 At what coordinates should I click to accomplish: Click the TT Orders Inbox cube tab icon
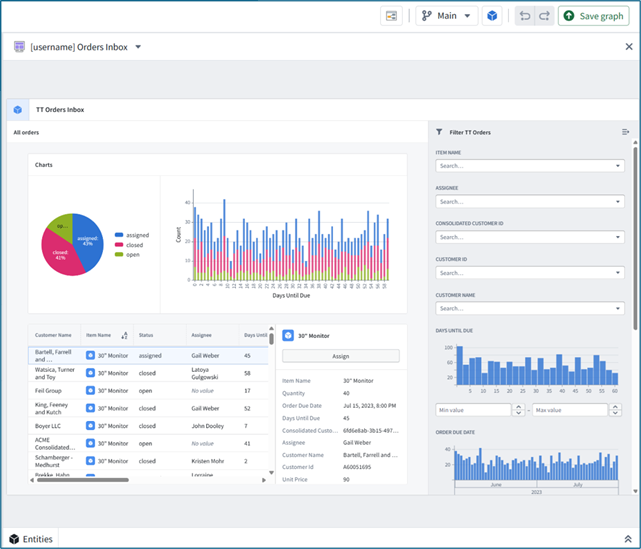(18, 110)
